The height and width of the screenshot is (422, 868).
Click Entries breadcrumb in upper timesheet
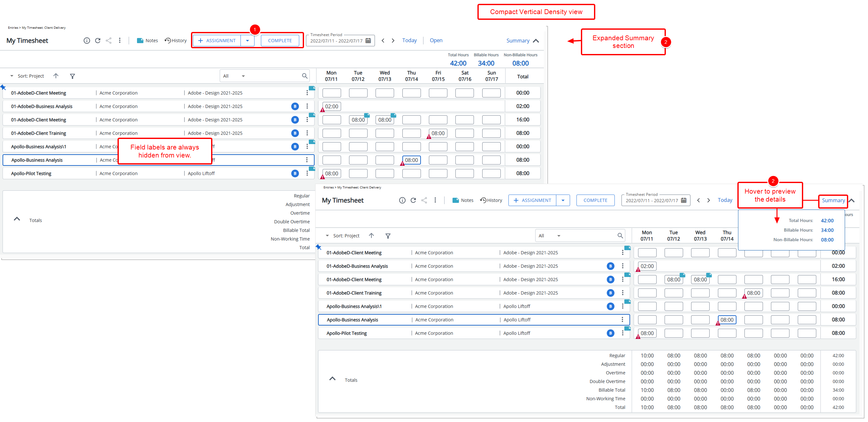[x=13, y=28]
